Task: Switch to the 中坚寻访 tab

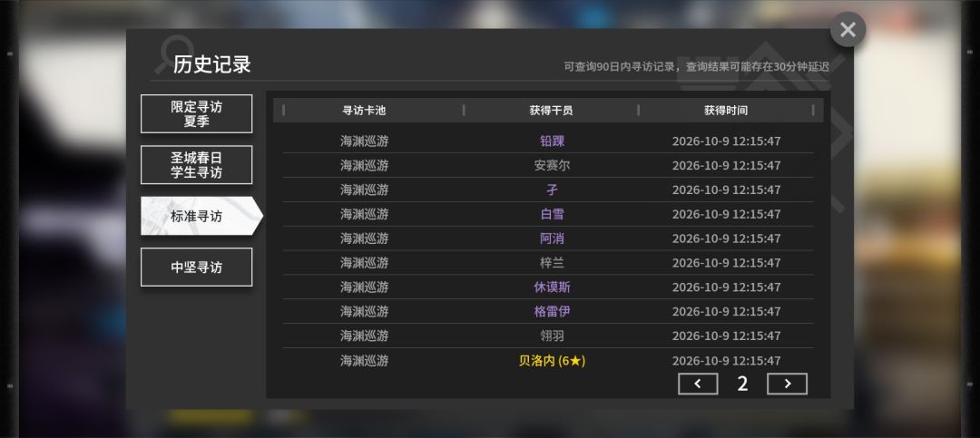Action: [x=196, y=268]
